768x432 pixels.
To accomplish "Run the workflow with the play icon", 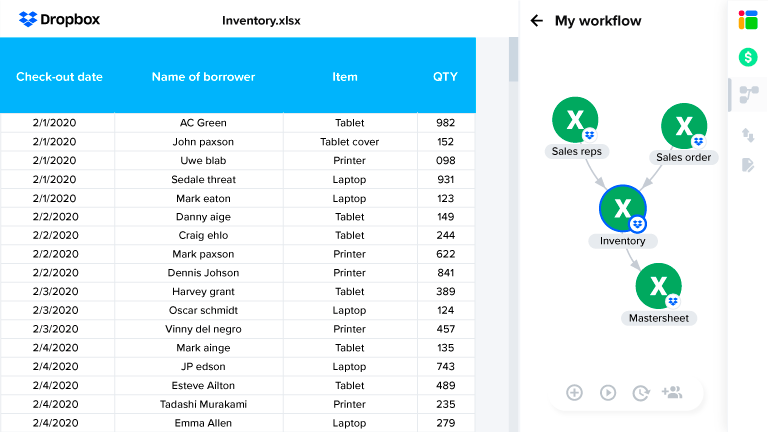I will [607, 393].
